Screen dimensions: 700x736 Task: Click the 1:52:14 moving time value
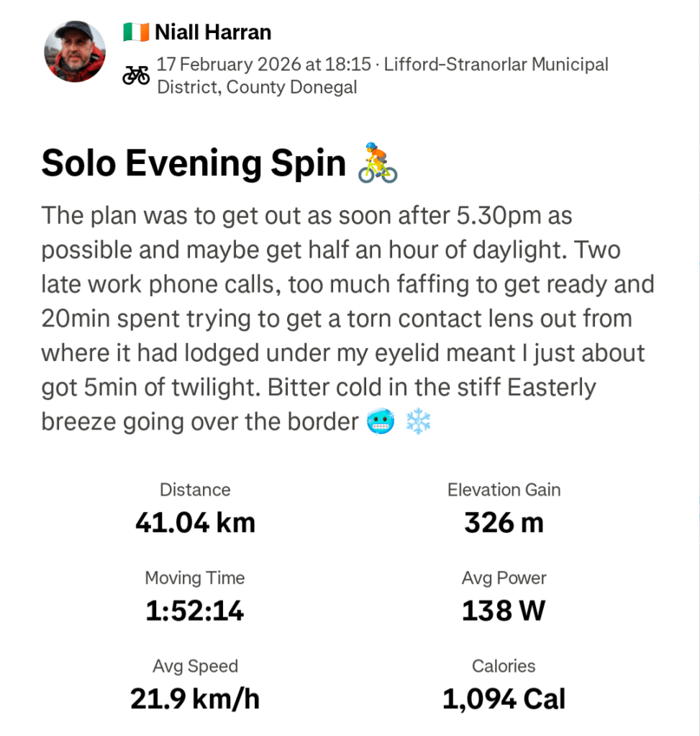tap(195, 611)
